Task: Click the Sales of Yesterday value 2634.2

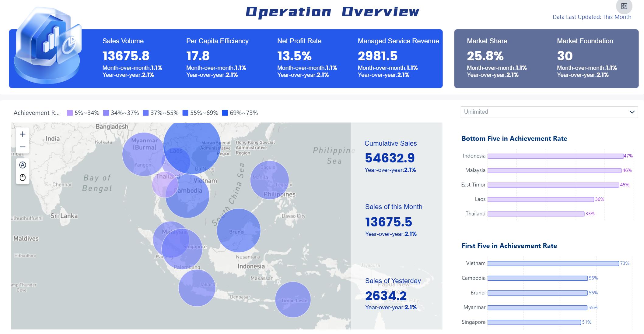Action: point(386,295)
